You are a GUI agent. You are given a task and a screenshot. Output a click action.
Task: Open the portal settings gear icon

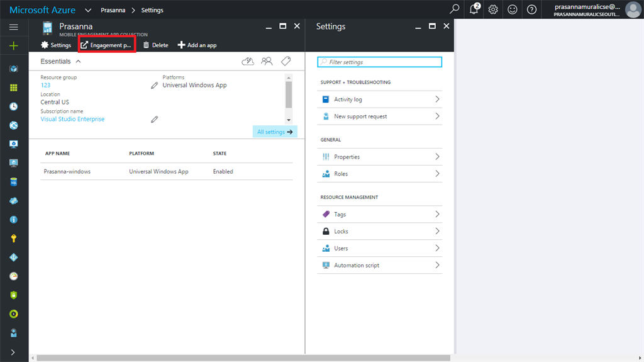[x=493, y=9]
